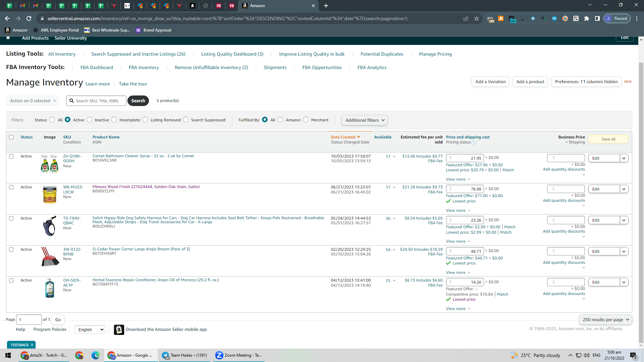The height and width of the screenshot is (362, 644).
Task: Go to Listing Quality Dashboard
Action: pos(232,54)
